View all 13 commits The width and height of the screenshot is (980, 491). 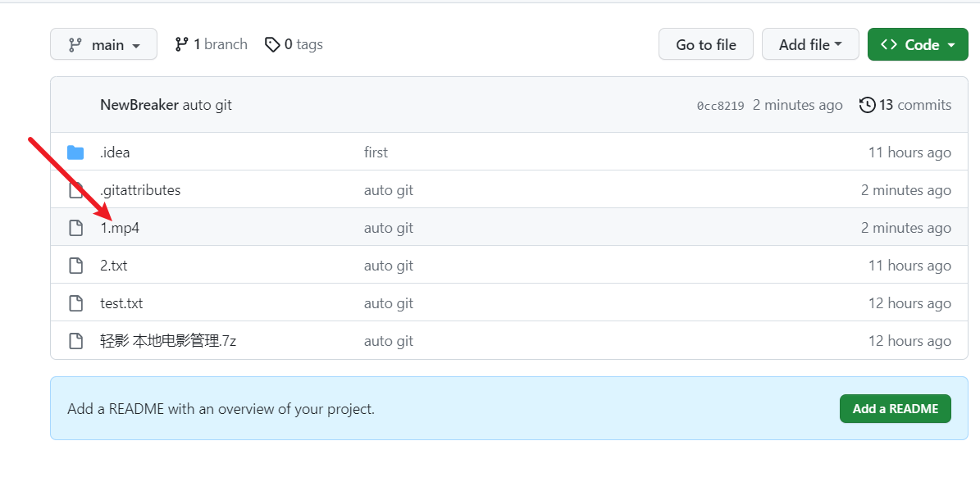pos(912,105)
